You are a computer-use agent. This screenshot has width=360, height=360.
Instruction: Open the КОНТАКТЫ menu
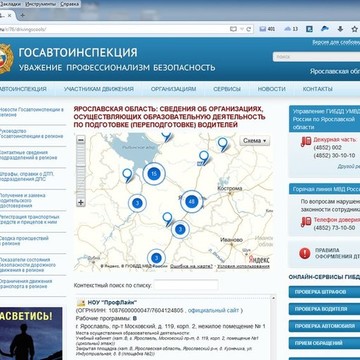(x=317, y=89)
